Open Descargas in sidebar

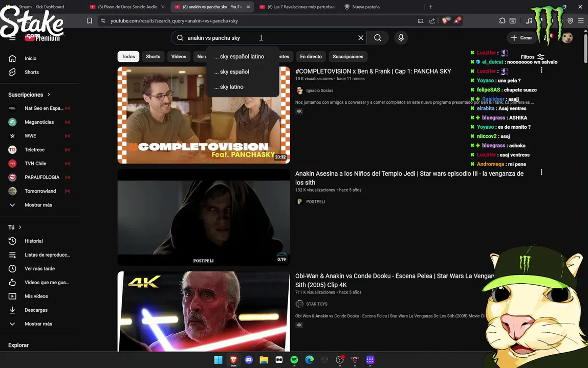(x=36, y=310)
